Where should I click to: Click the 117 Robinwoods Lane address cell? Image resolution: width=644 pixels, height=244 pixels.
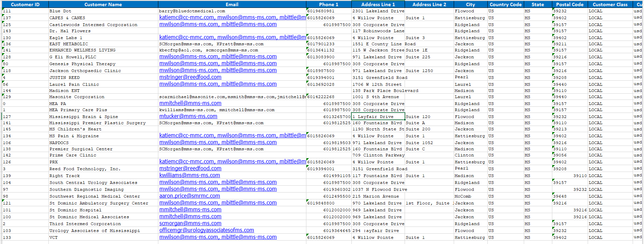click(378, 31)
